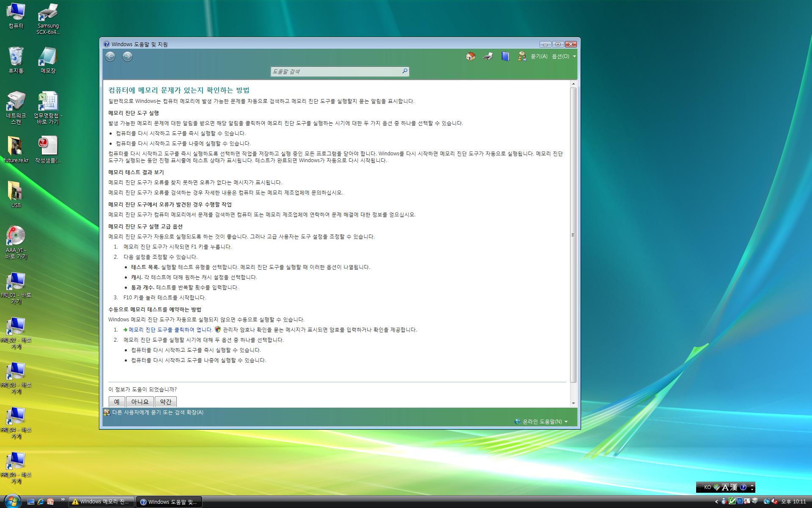Image resolution: width=812 pixels, height=508 pixels.
Task: Toggle the 漢 Hanja conversion button
Action: point(734,487)
